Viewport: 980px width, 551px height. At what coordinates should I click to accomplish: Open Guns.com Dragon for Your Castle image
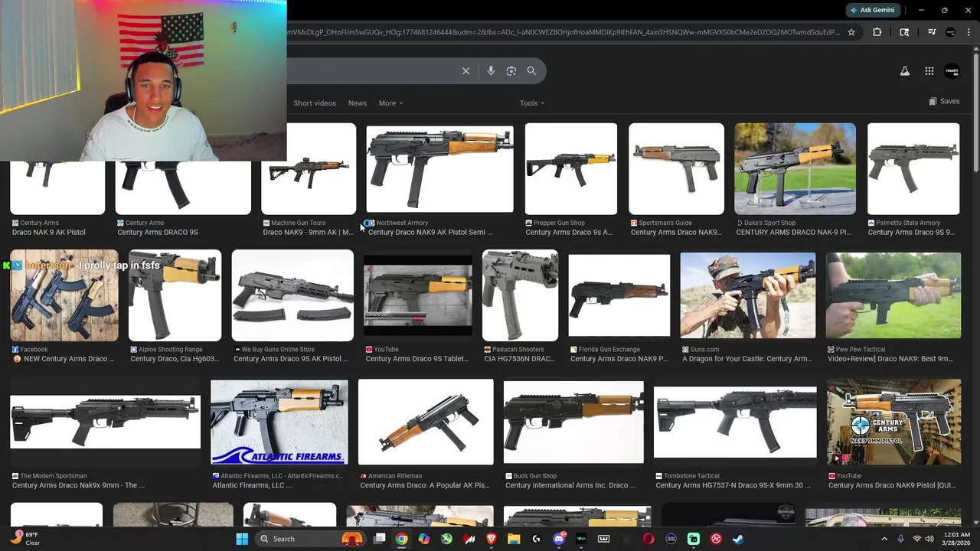(x=748, y=295)
